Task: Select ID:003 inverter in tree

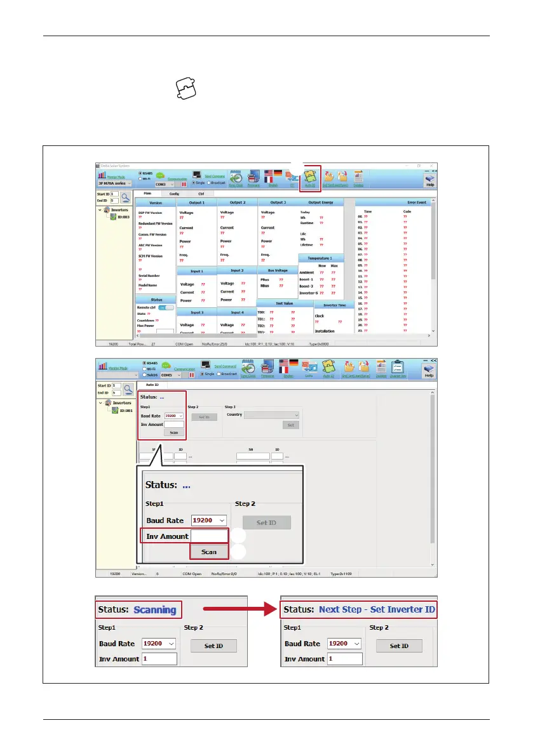Action: coord(121,217)
